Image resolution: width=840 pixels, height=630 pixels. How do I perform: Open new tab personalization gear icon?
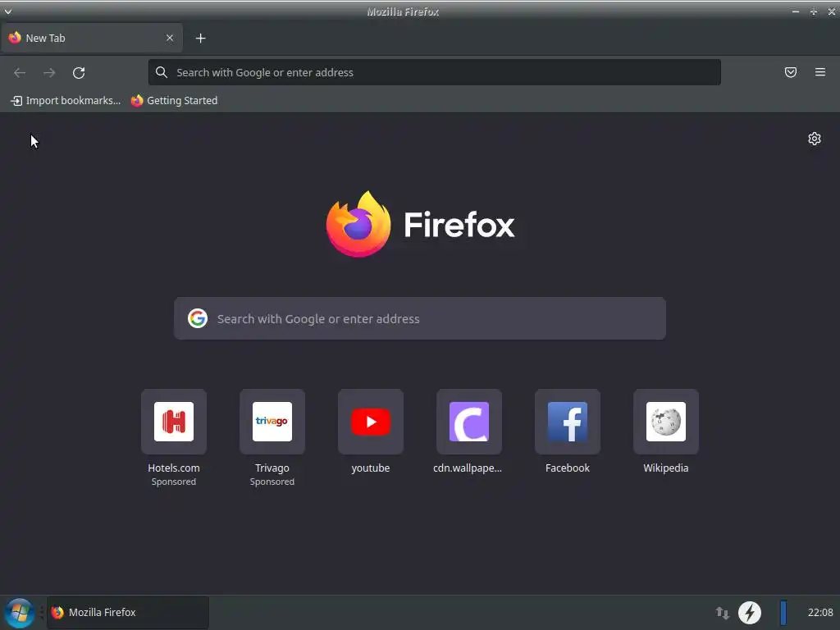point(815,139)
